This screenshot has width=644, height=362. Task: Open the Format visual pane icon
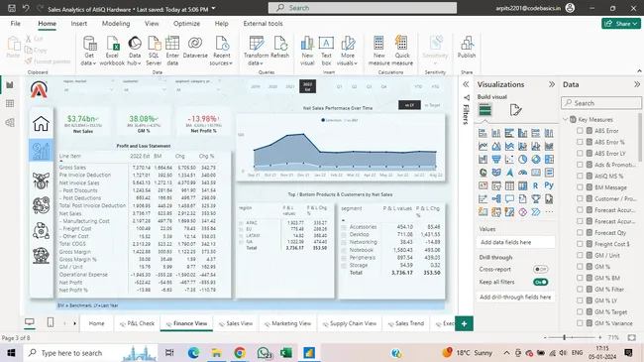click(515, 110)
